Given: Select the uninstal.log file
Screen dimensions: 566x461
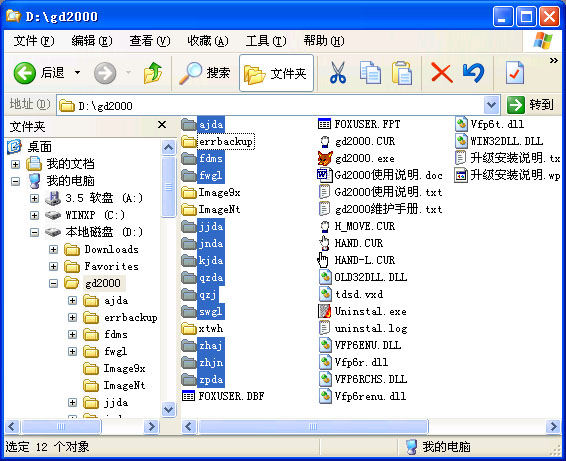Looking at the screenshot, I should pyautogui.click(x=371, y=329).
